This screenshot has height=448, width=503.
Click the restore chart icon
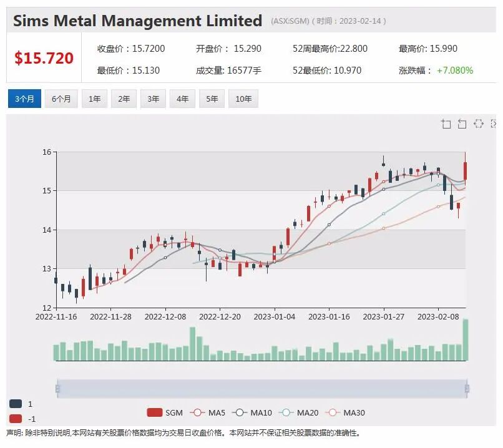point(478,124)
